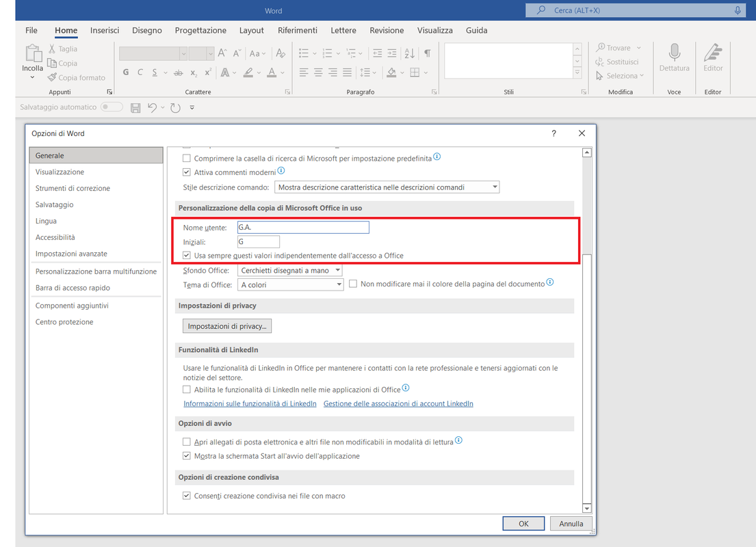Viewport: 756px width, 547px height.
Task: Apply italic with the C button
Action: [x=140, y=72]
